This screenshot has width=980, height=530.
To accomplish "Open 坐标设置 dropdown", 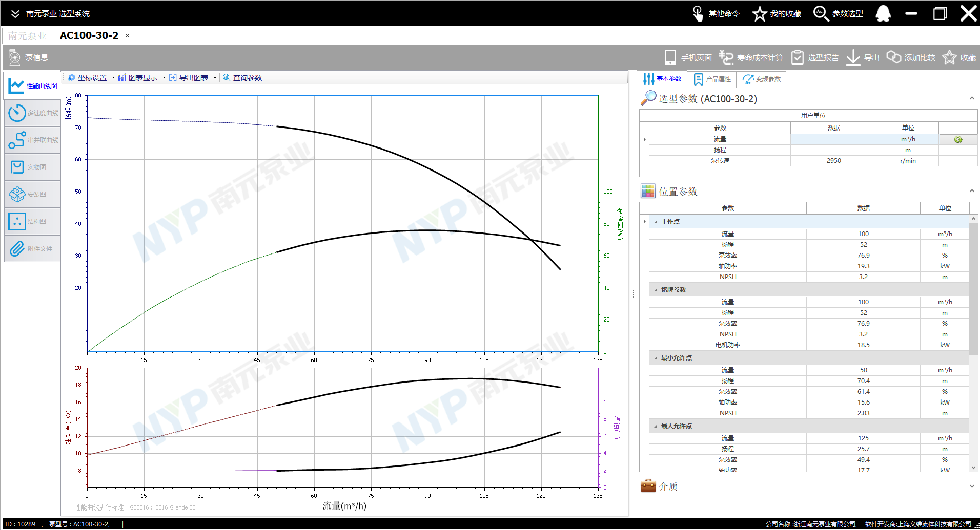I will [91, 78].
